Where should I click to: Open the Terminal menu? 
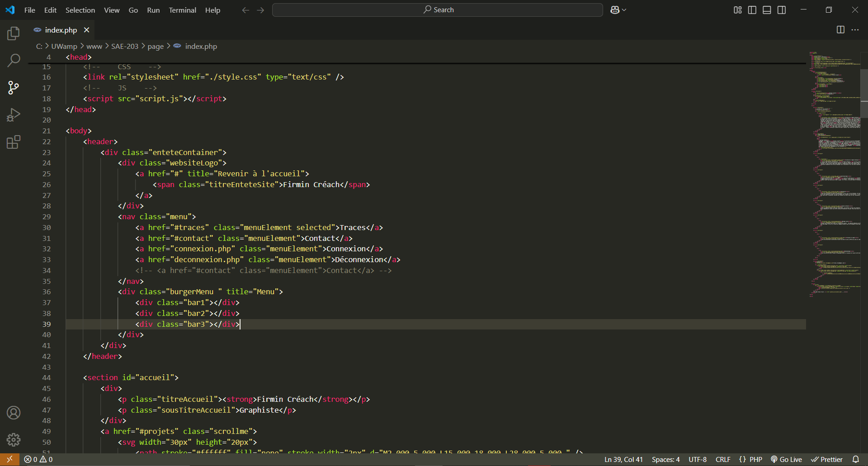click(182, 10)
